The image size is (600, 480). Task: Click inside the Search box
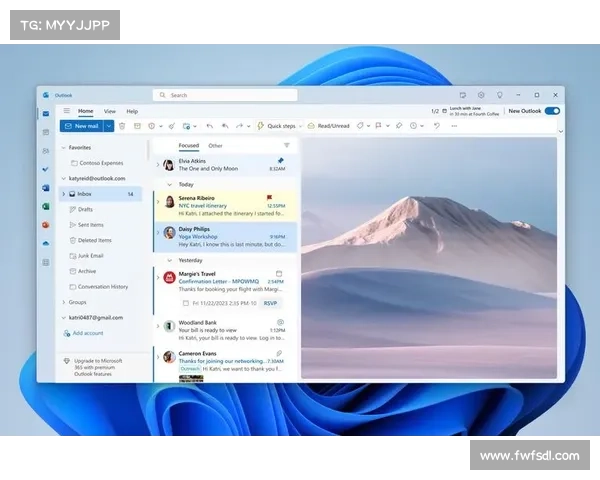[x=225, y=95]
